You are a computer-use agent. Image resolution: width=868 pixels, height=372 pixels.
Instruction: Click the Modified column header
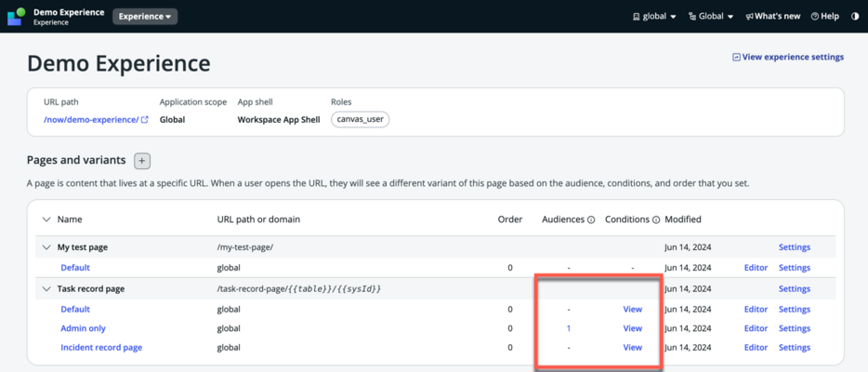pos(683,219)
